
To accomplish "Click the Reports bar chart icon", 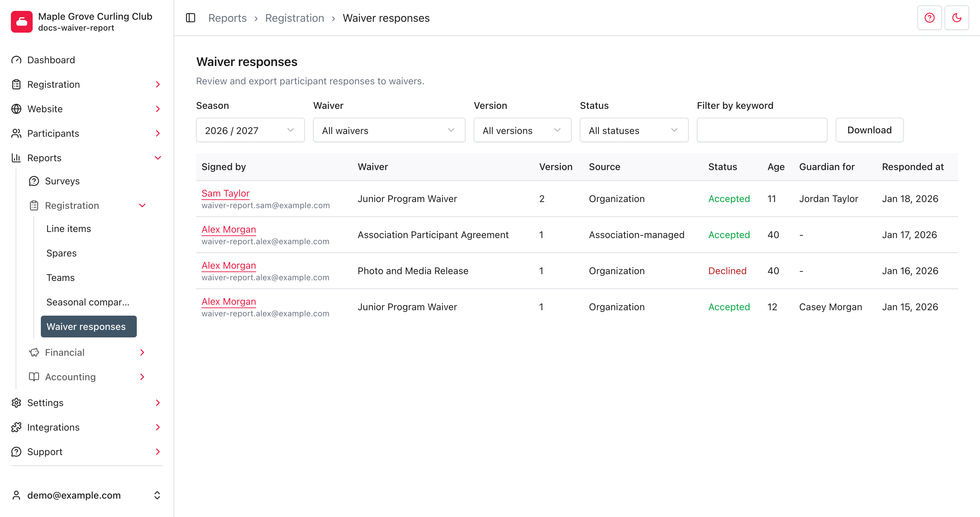I will [16, 158].
